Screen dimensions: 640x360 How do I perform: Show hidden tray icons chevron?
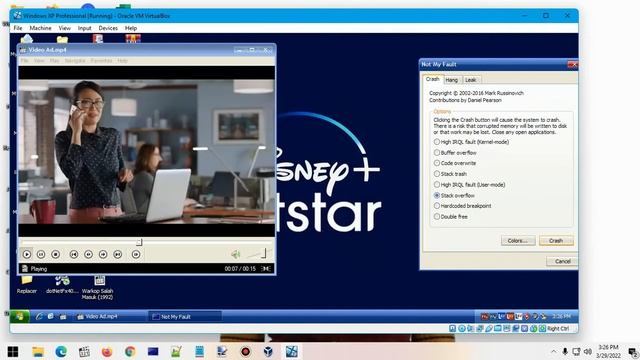[x=553, y=351]
